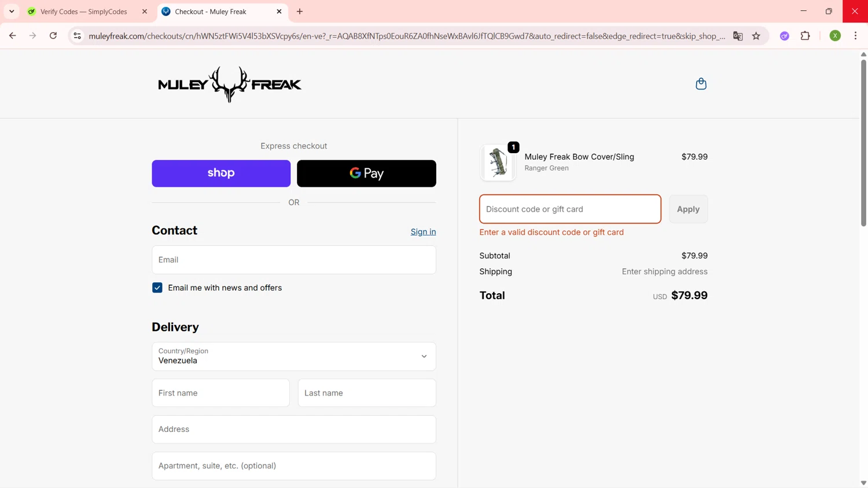Viewport: 868px width, 488px height.
Task: Minimize the browser window
Action: (x=803, y=11)
